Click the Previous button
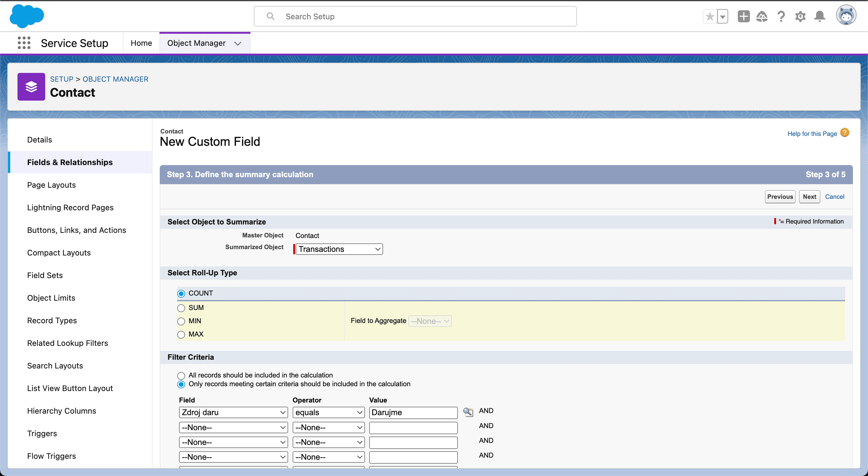868x476 pixels. 780,196
